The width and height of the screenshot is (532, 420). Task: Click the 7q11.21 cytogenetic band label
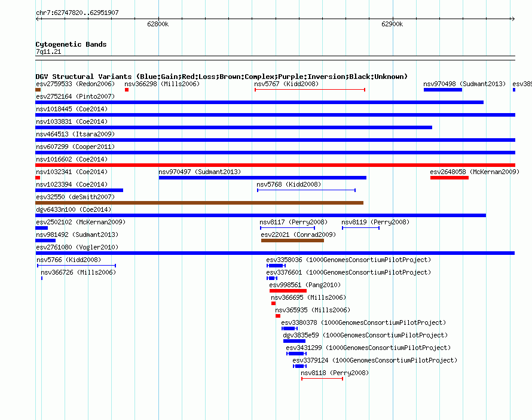coord(48,51)
